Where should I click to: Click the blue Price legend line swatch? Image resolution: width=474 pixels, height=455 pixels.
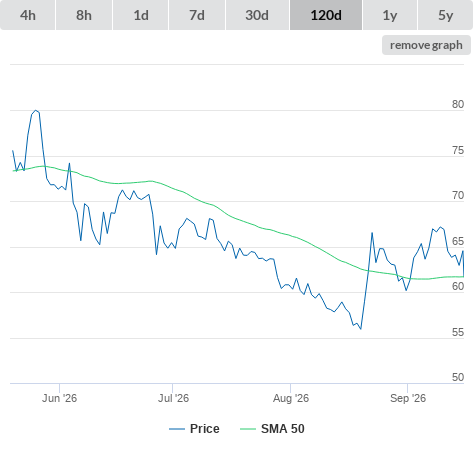click(x=177, y=429)
